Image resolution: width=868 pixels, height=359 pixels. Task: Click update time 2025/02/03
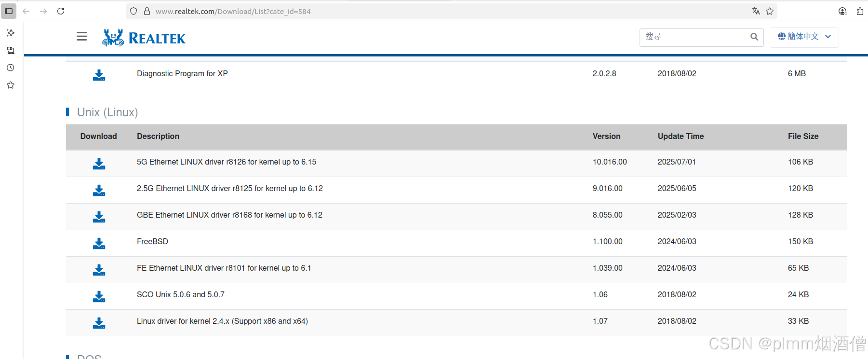(x=677, y=215)
